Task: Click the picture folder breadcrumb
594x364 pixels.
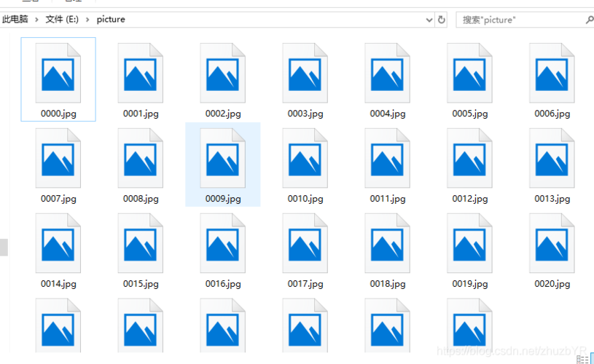Action: [110, 20]
